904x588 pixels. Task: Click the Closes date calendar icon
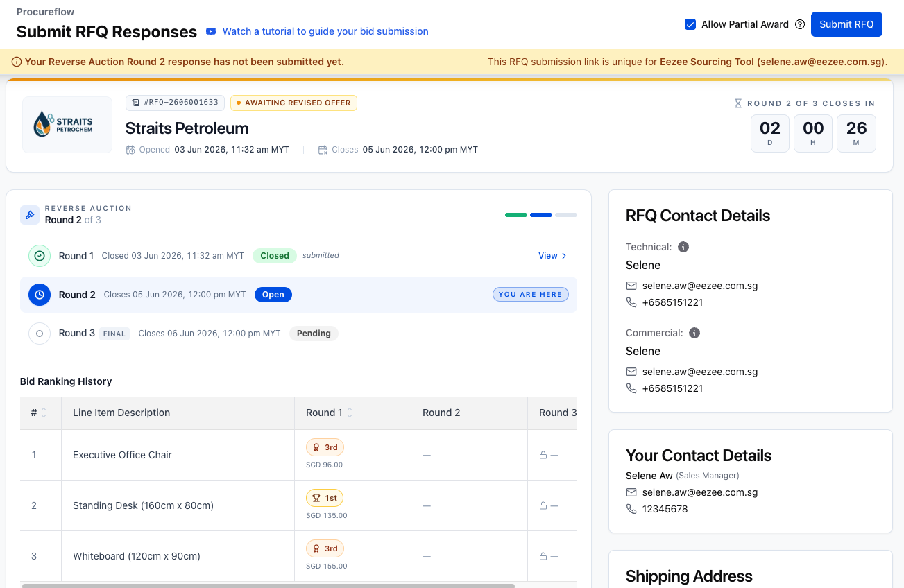(x=323, y=150)
